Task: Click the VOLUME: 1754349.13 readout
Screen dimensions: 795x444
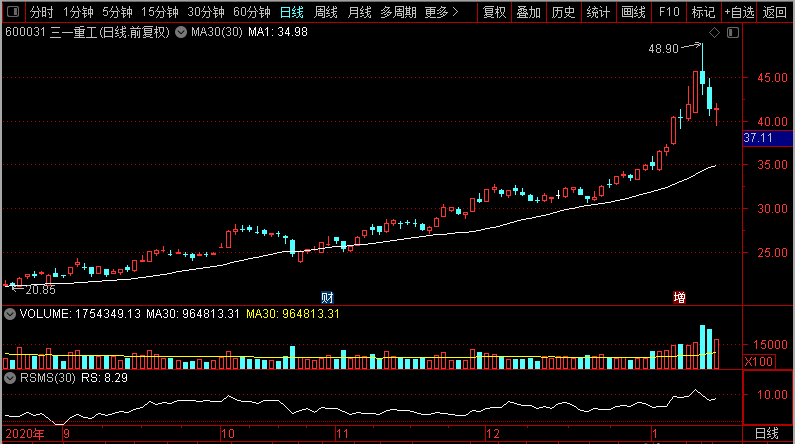Action: [80, 314]
